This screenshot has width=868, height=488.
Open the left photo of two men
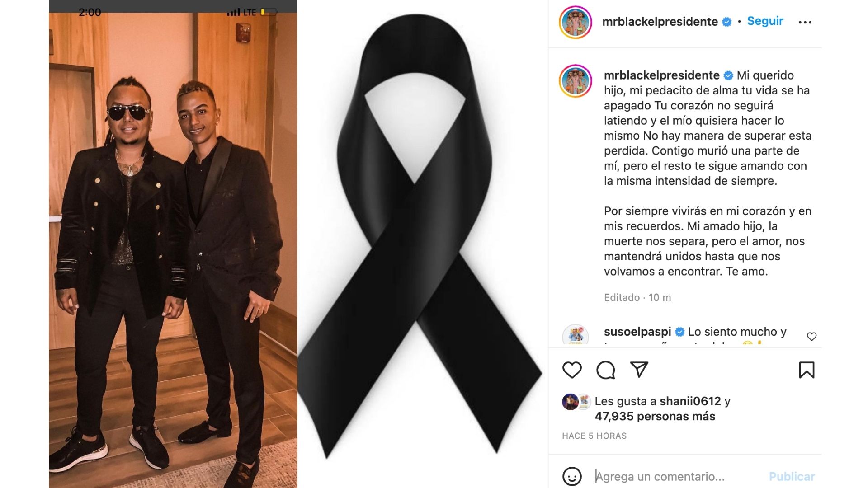tap(173, 244)
